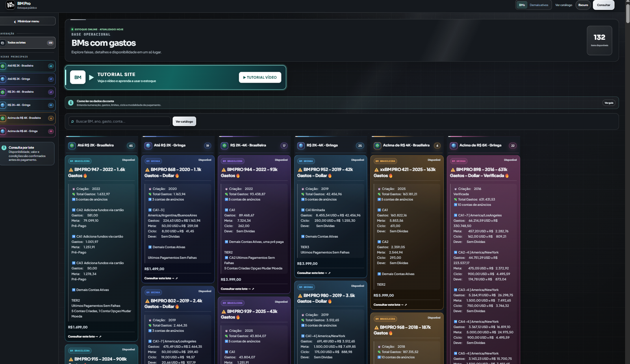Viewport: 630px width, 364px height.
Task: Click the globe icon in the Acima de R$ 6K · Gringa column header
Action: pyautogui.click(x=454, y=146)
